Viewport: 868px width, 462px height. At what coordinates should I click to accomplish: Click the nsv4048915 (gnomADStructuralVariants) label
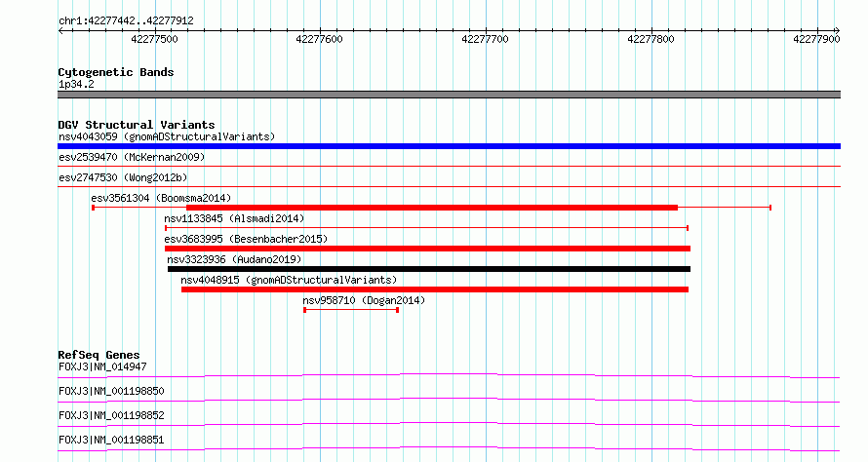coord(289,280)
